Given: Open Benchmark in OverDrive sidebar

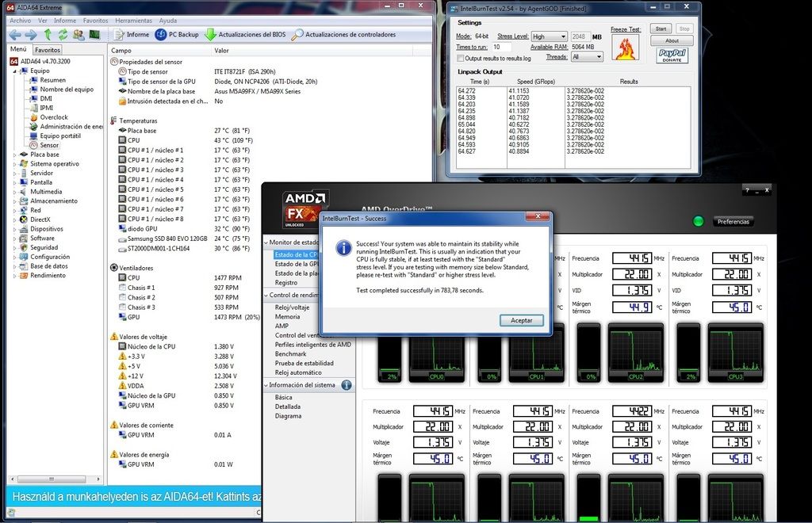Looking at the screenshot, I should [290, 354].
